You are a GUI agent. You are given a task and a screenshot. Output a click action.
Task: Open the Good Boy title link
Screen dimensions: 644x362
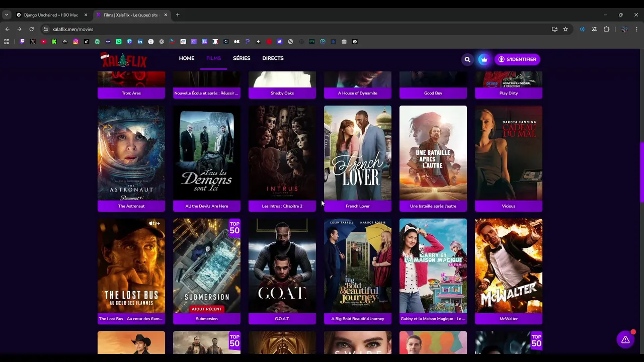433,93
